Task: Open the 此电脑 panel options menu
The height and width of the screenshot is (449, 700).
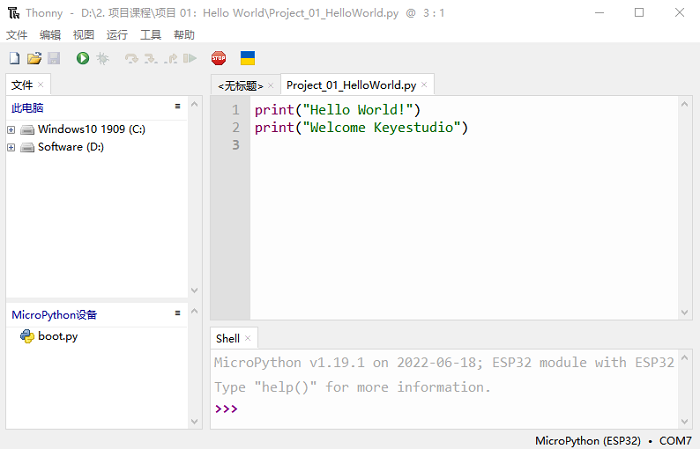Action: [177, 106]
